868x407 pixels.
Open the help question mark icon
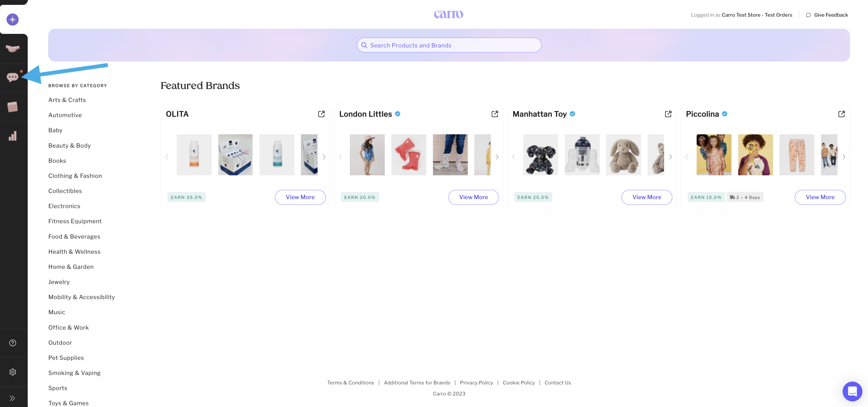point(13,343)
